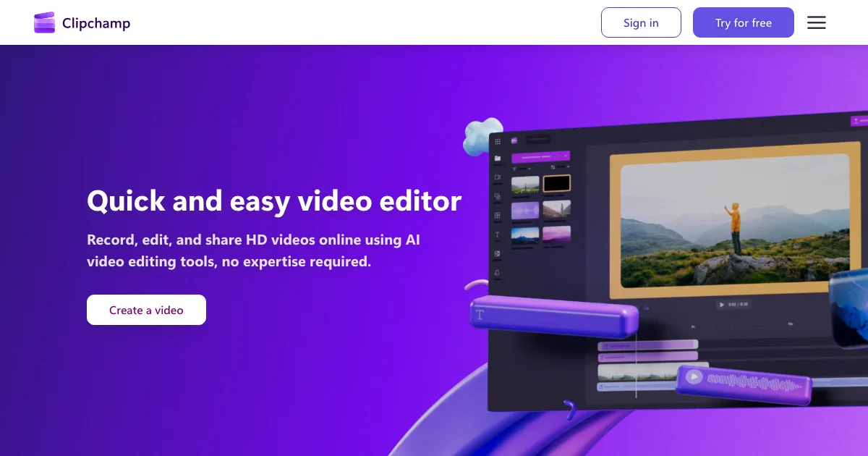Viewport: 868px width, 456px height.
Task: Click the play icon on floating audio clip
Action: tap(694, 376)
